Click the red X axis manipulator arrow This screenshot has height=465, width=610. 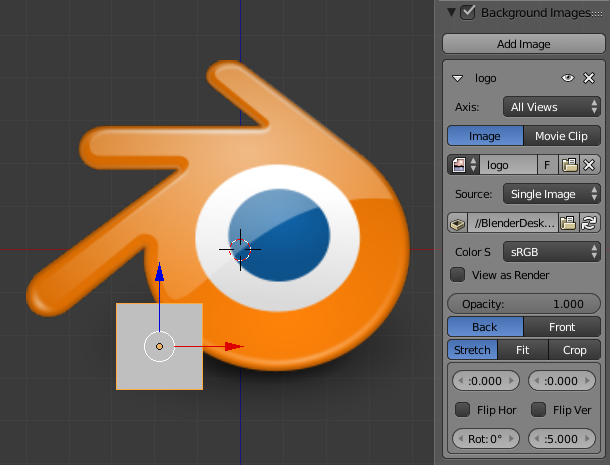[234, 346]
